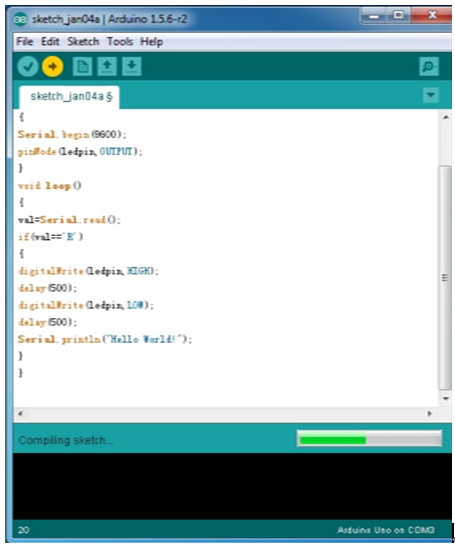This screenshot has width=455, height=545.
Task: Click the digitalWrite(ledpin,LOW); line
Action: coord(86,305)
